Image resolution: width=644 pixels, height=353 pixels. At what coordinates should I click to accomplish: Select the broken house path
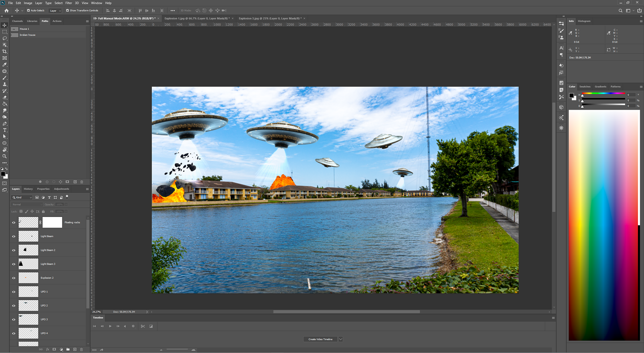(49, 35)
